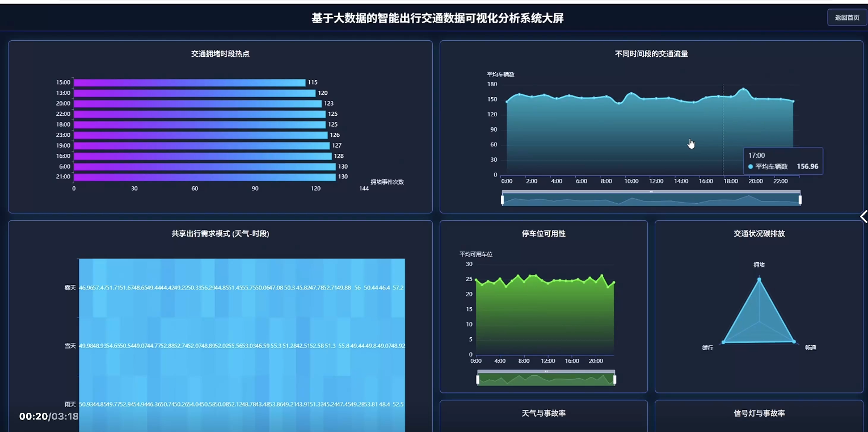Screen dimensions: 868x432
Task: Click the dashboard main title at the top
Action: 437,18
